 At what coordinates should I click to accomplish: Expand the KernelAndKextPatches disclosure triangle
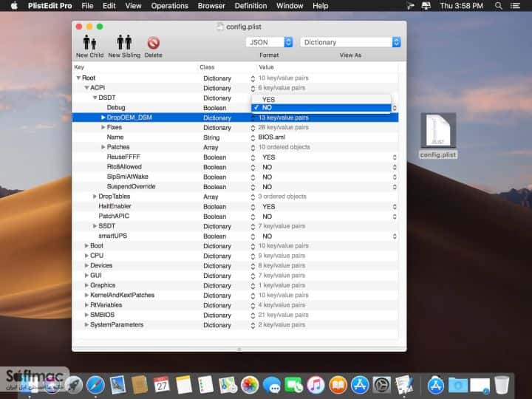(86, 295)
